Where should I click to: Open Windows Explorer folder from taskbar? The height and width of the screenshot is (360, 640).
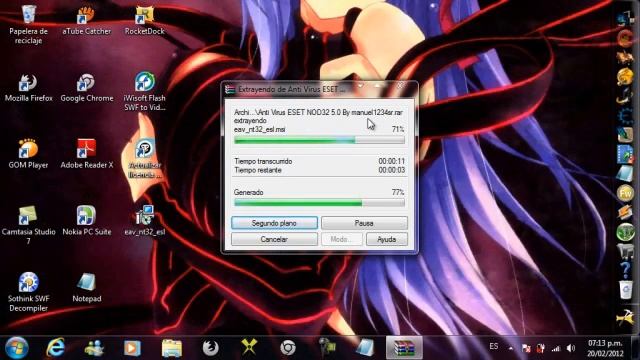[171, 348]
